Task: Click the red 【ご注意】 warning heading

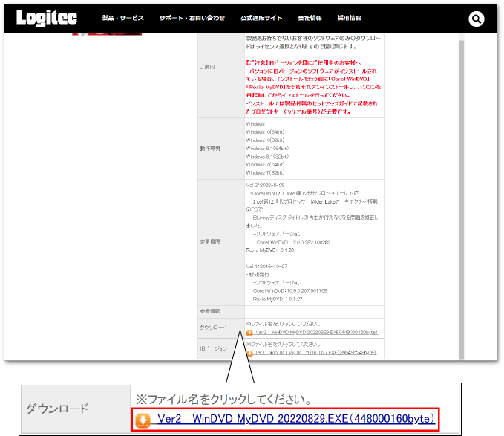Action: pyautogui.click(x=303, y=62)
